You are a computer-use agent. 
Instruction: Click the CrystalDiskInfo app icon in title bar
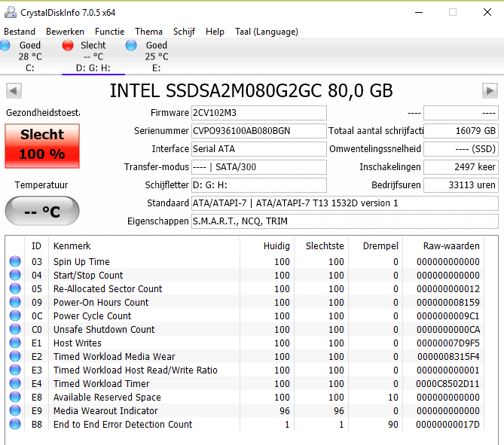11,13
